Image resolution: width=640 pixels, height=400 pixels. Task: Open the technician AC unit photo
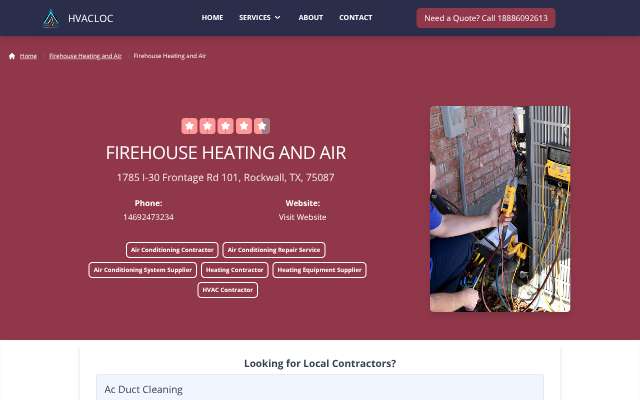pos(500,209)
